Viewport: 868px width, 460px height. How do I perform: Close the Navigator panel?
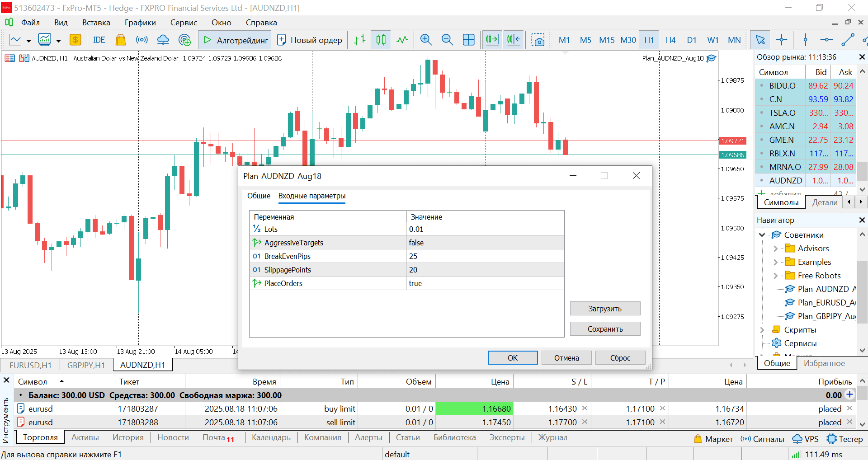pos(862,220)
